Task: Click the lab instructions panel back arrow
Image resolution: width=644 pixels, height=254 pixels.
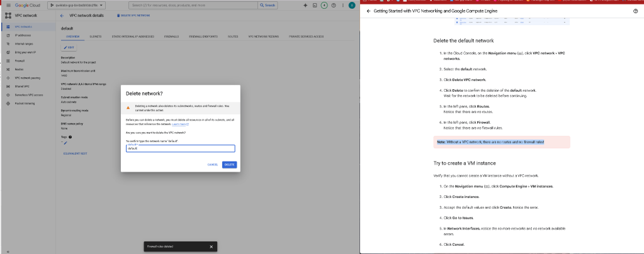Action: (368, 11)
